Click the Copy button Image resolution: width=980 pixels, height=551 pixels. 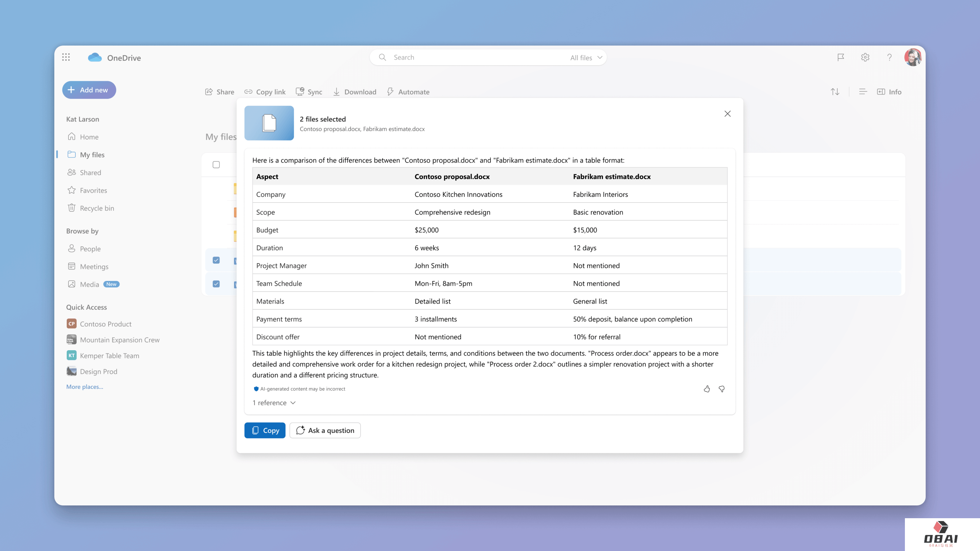click(x=265, y=430)
